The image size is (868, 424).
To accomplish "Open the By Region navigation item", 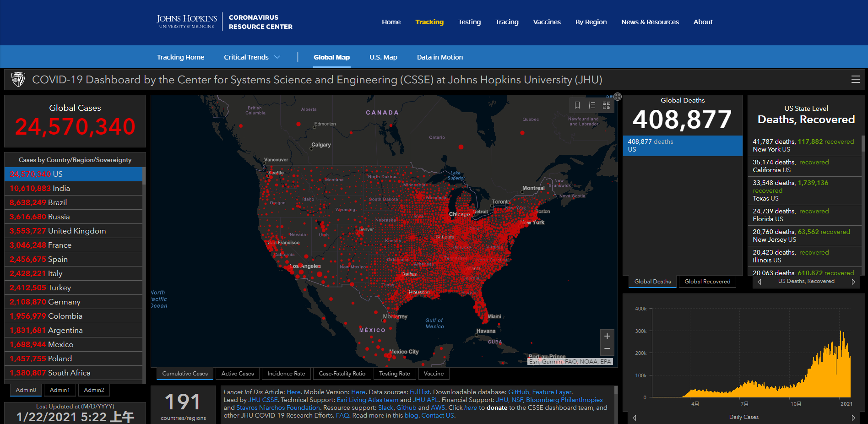I will [591, 22].
